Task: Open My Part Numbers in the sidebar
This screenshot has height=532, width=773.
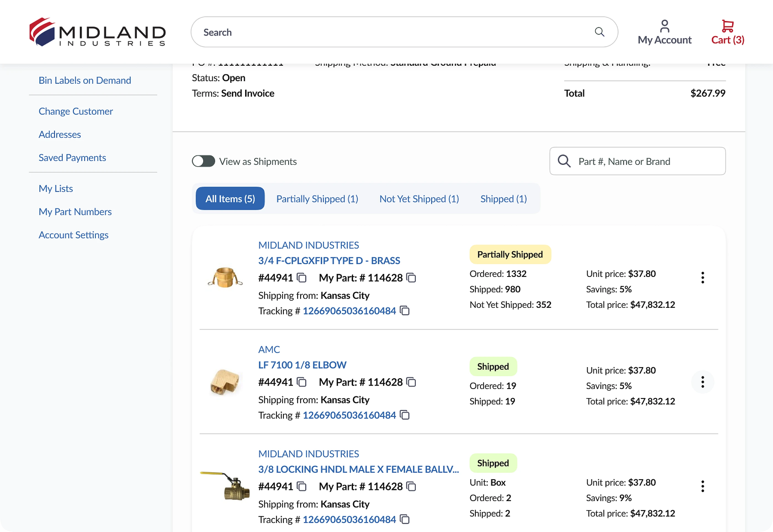Action: (75, 212)
